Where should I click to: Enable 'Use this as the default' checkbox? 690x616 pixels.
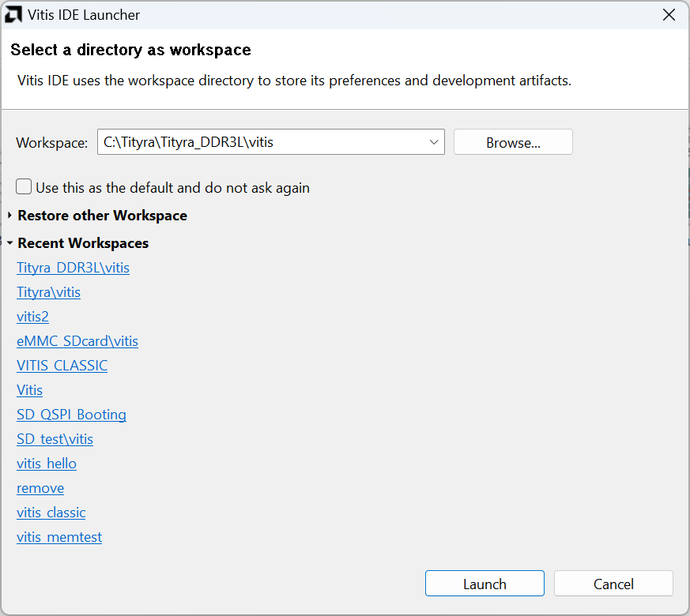coord(25,187)
